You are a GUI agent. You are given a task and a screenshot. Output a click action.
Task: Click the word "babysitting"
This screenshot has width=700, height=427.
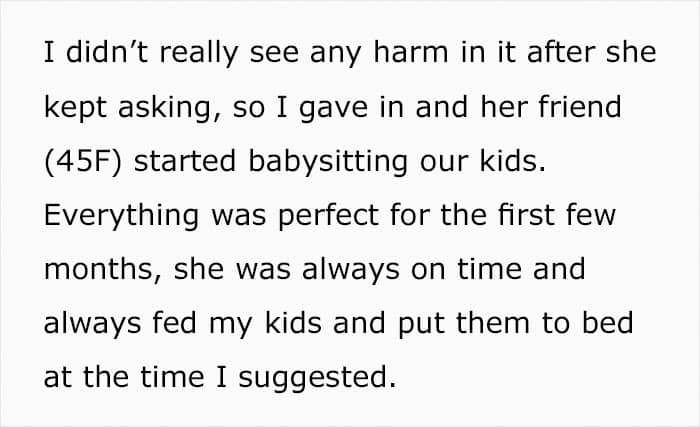pos(328,161)
